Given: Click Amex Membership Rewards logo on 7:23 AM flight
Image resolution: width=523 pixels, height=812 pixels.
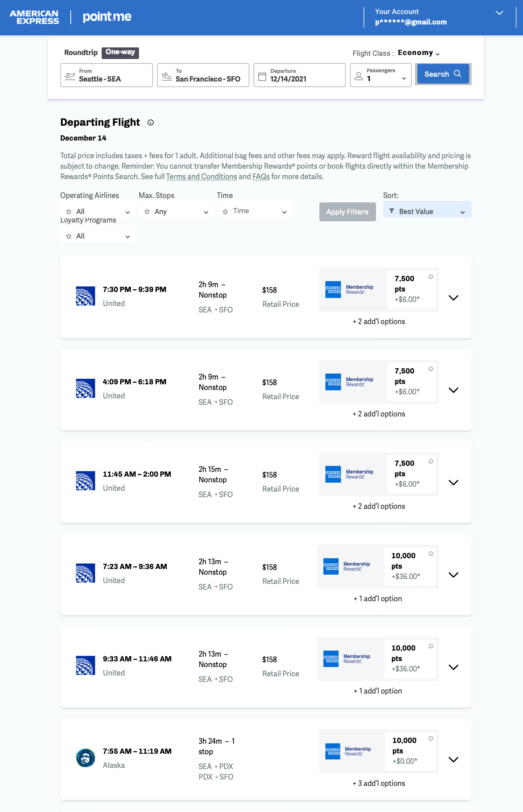Looking at the screenshot, I should (x=347, y=567).
